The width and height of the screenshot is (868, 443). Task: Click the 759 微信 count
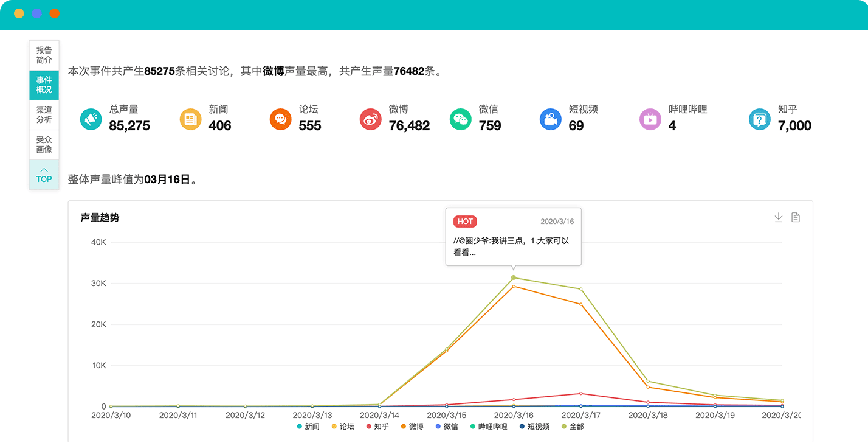point(490,125)
